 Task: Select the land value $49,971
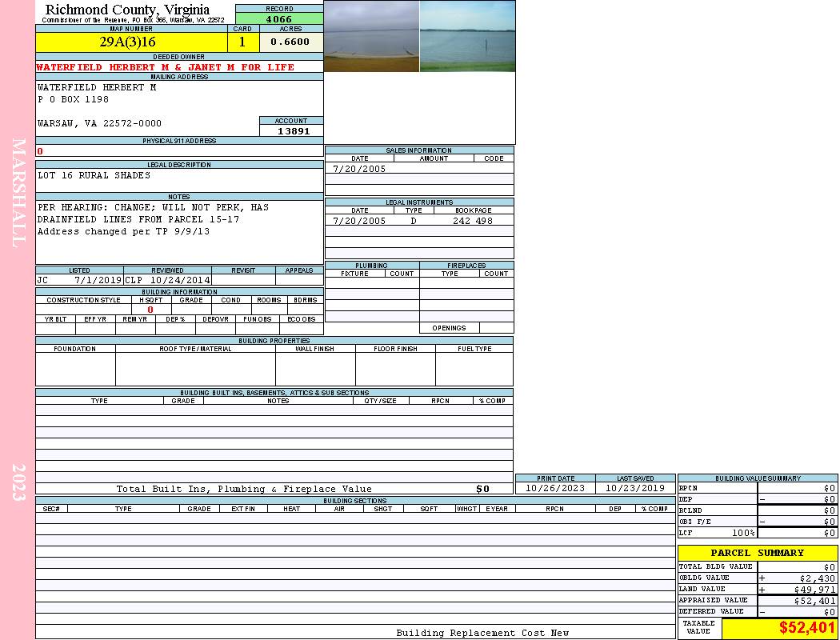click(x=814, y=590)
